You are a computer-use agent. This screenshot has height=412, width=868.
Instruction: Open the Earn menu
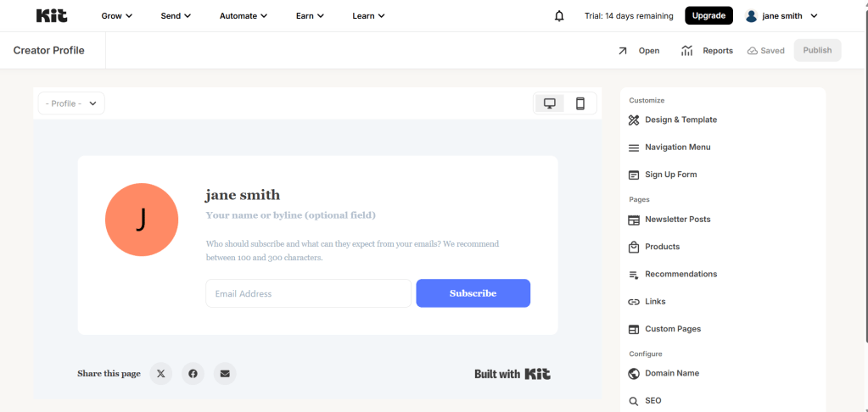[x=309, y=15]
